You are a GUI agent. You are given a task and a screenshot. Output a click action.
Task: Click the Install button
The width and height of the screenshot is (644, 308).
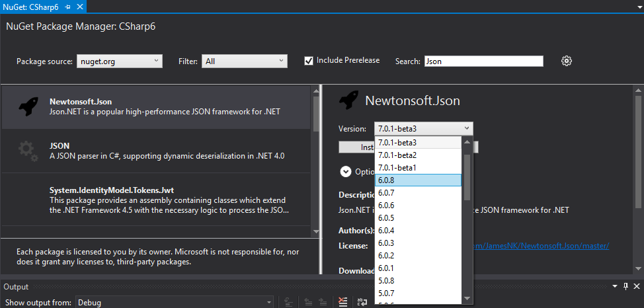pos(356,147)
